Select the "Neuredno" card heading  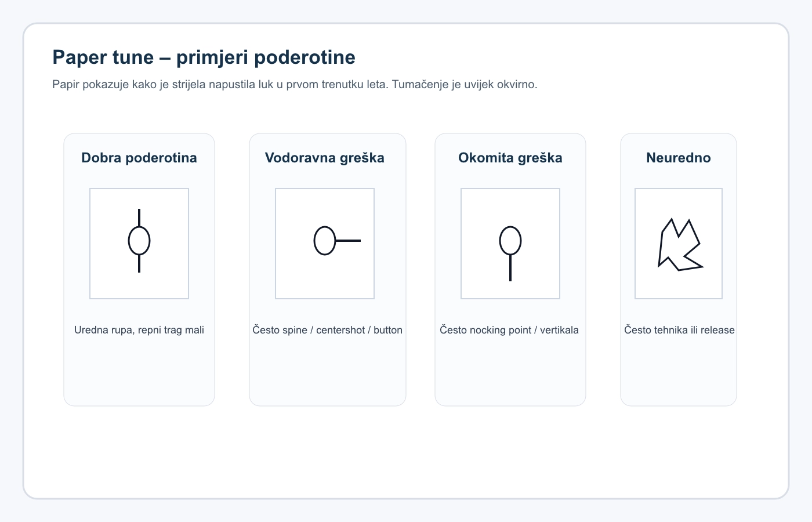click(679, 158)
